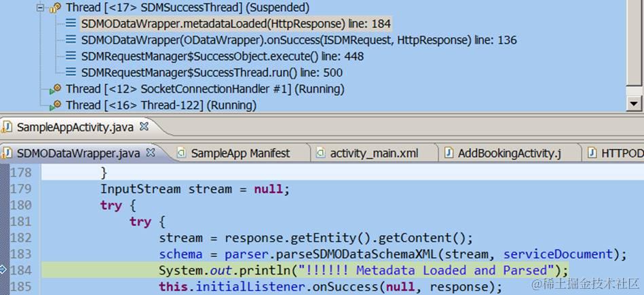Click line number 181 in the gutter
Screen dimensions: 644x295
point(21,222)
